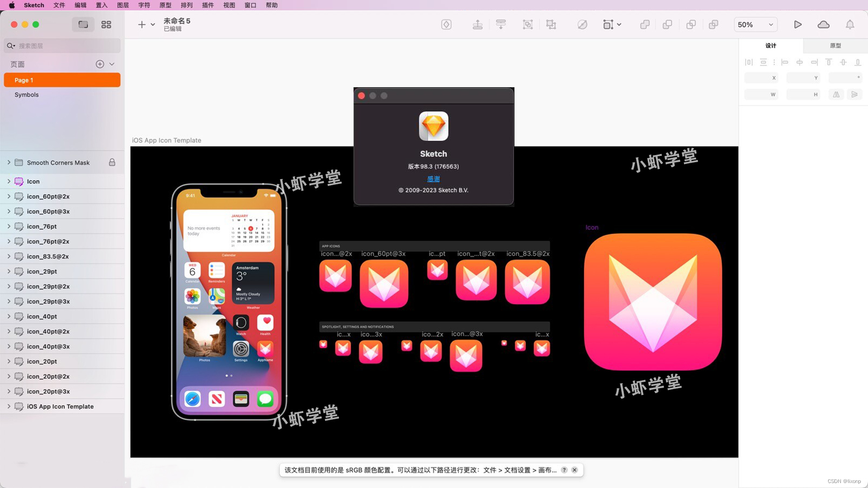
Task: Expand the Page 1 pages list
Action: 113,64
